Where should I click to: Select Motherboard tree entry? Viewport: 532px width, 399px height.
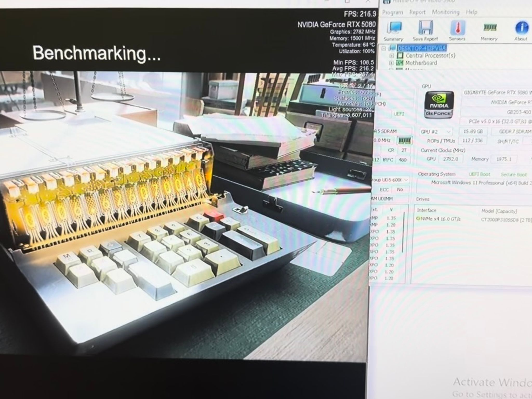tap(421, 63)
